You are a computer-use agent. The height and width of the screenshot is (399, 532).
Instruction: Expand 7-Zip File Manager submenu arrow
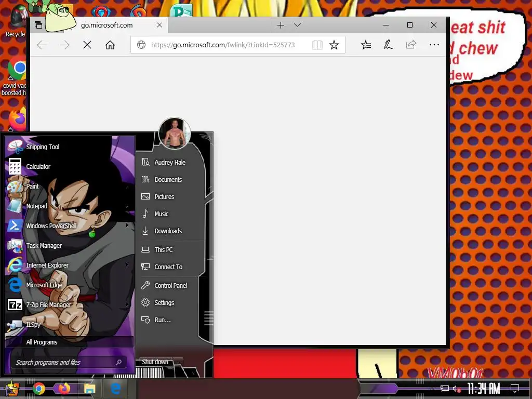coord(127,304)
